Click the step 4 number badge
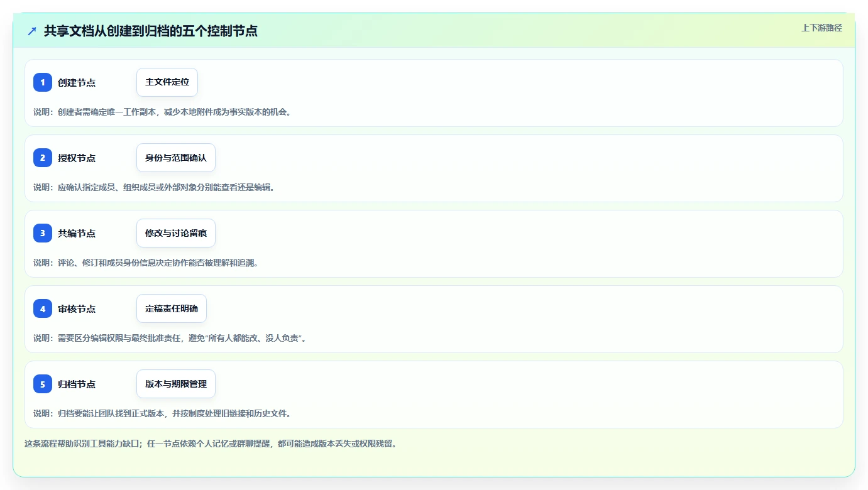 pyautogui.click(x=43, y=308)
